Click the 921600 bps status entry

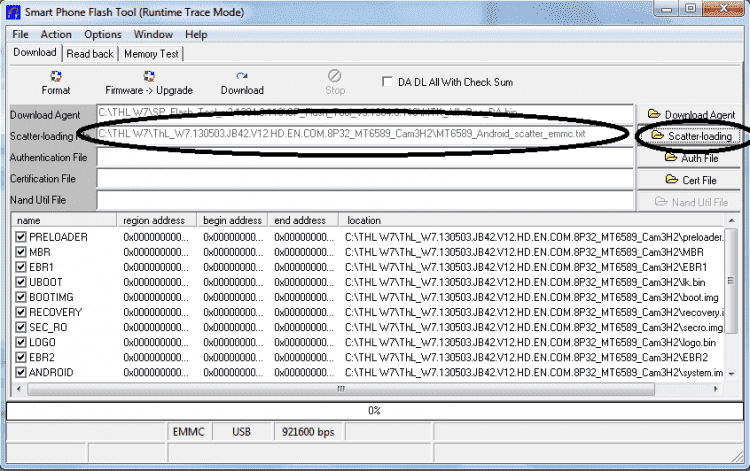coord(308,432)
